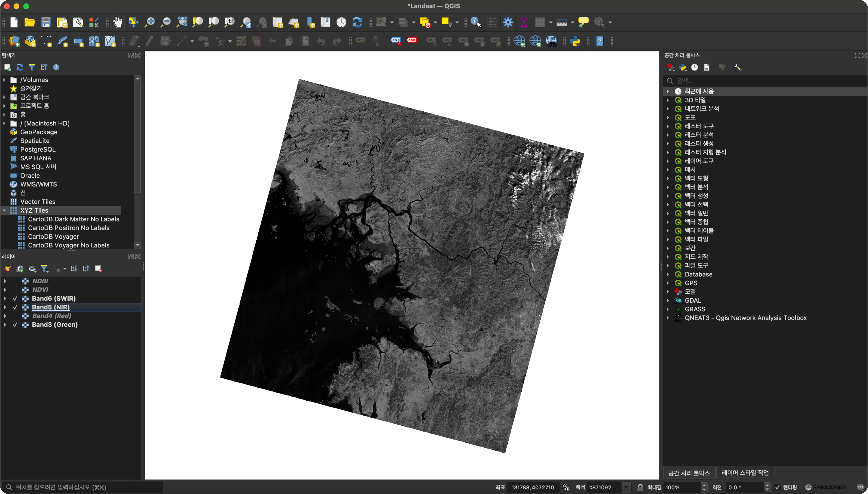Click the Zoom Full extent icon
The height and width of the screenshot is (494, 868).
tap(182, 22)
